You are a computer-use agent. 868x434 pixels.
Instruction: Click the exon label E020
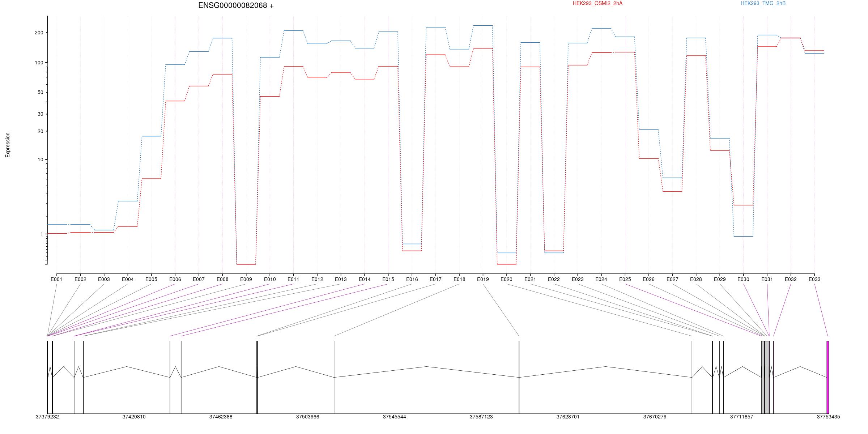click(x=506, y=279)
